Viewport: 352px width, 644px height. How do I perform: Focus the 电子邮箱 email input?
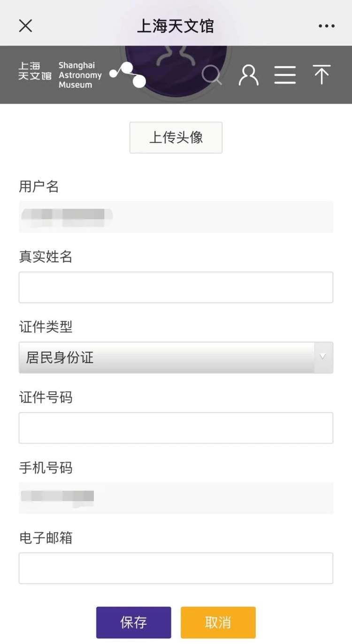pyautogui.click(x=176, y=568)
